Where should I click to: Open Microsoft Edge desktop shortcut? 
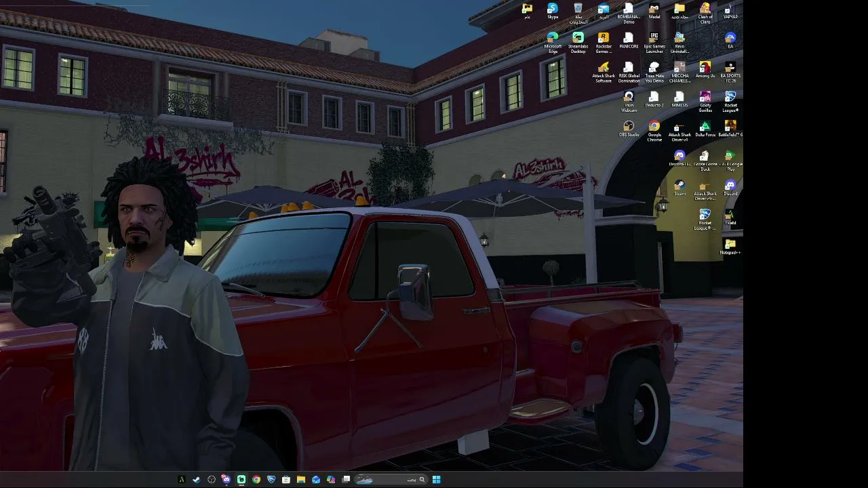(553, 43)
